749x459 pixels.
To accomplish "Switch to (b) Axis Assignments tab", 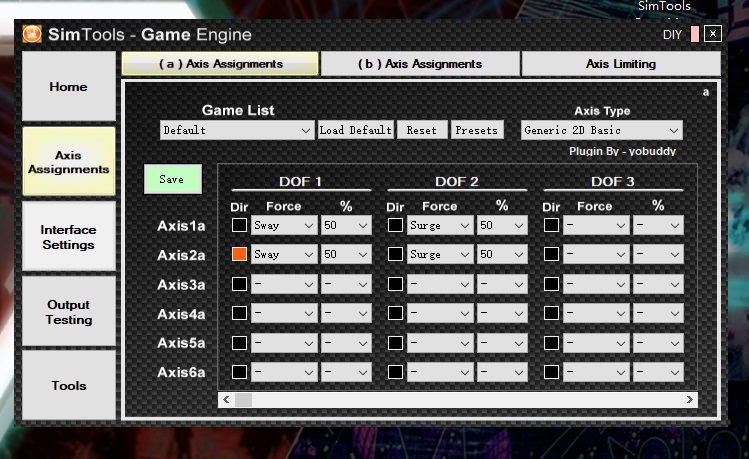I will coord(420,64).
